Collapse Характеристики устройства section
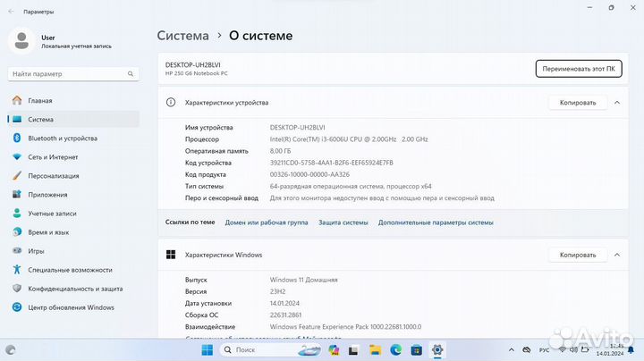 point(617,103)
